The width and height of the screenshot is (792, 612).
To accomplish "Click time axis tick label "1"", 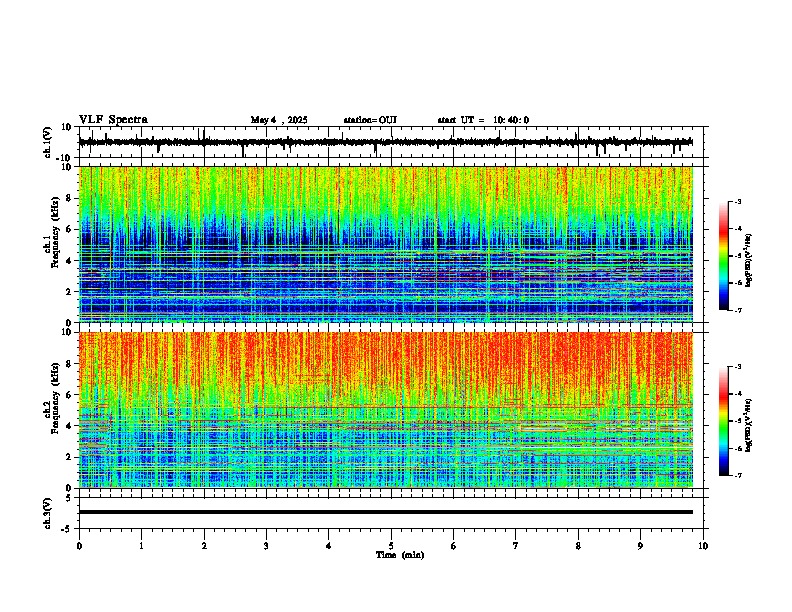I will (x=141, y=546).
